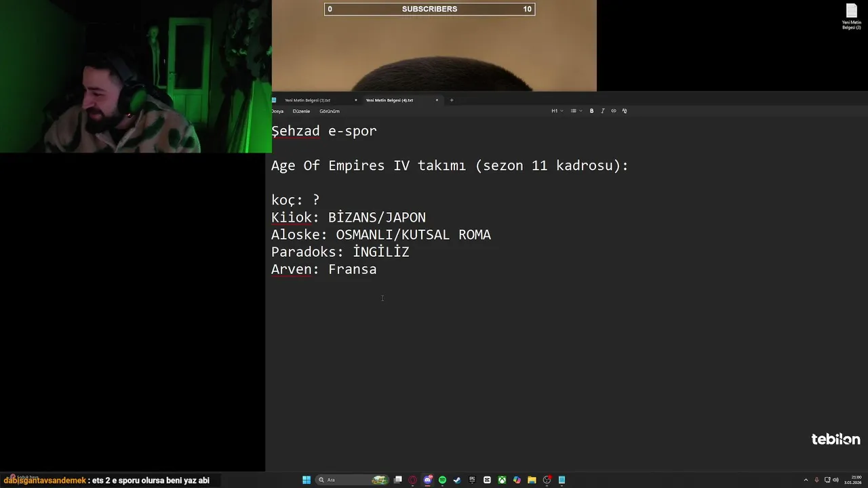Image resolution: width=868 pixels, height=488 pixels.
Task: Open Notepad from taskbar
Action: (x=561, y=480)
